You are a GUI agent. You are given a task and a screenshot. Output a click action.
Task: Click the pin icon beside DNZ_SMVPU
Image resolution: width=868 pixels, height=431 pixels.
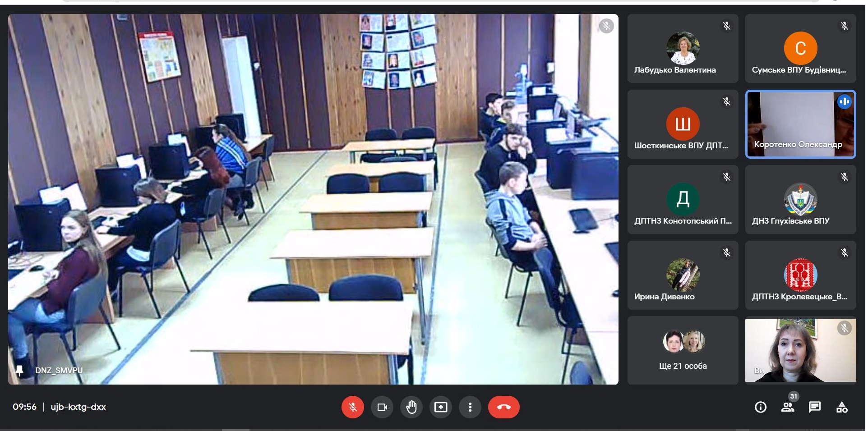point(19,371)
